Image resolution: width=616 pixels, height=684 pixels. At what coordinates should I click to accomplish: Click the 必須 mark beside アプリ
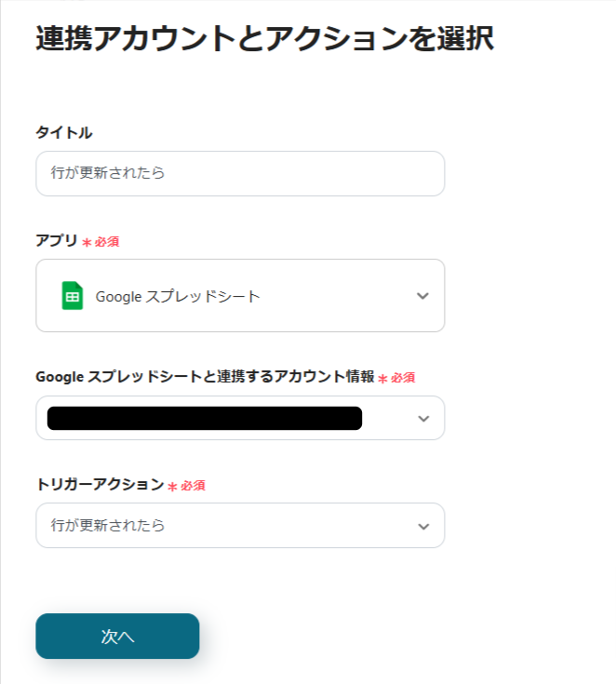coord(107,242)
